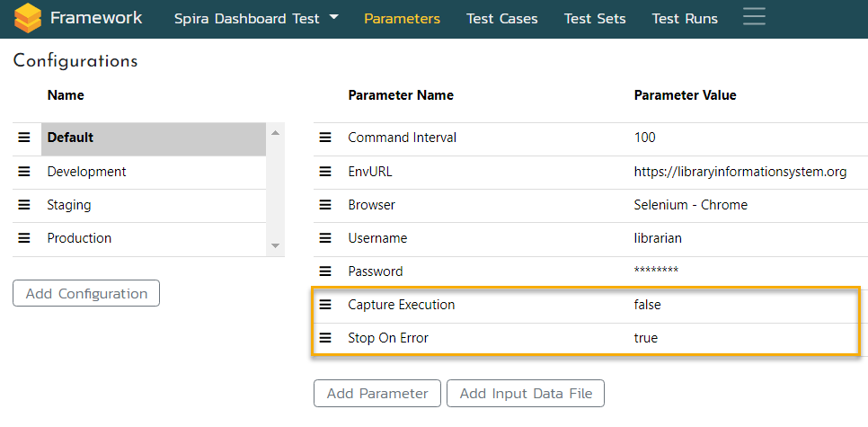868x427 pixels.
Task: Open the hamburger menu in top navigation
Action: click(x=754, y=17)
